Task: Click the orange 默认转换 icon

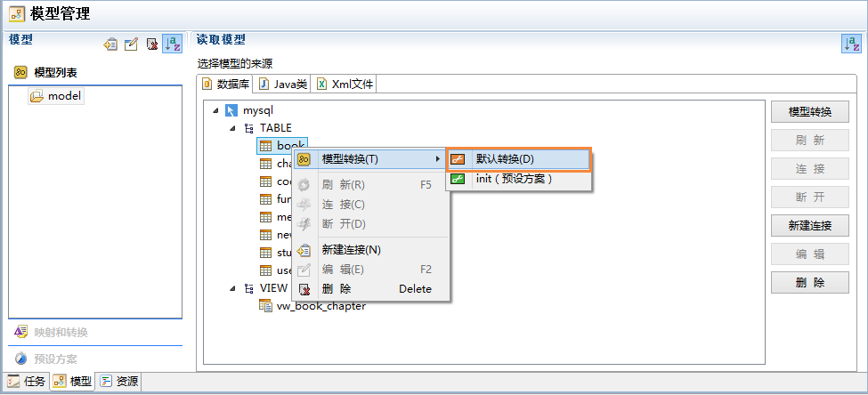Action: 458,159
